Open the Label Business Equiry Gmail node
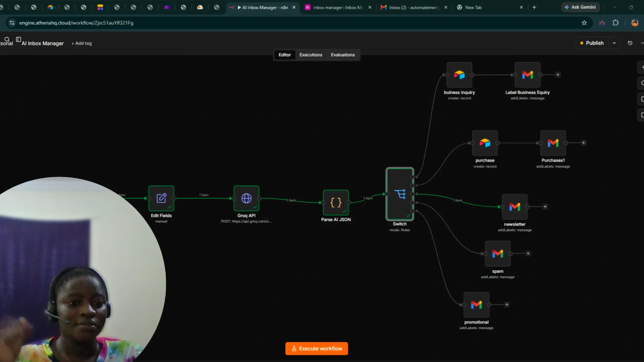Screen dimensions: 644x362 [528, 75]
